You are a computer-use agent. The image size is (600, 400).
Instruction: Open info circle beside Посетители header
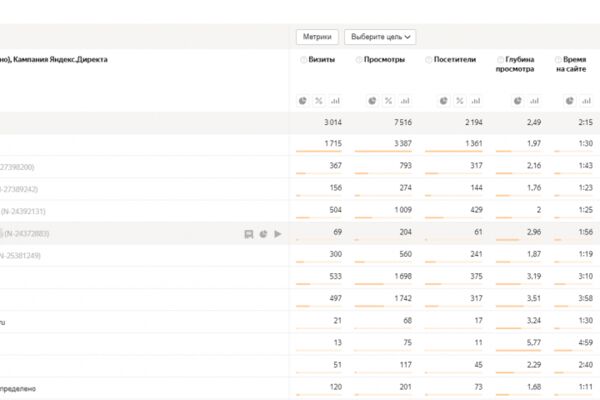[x=429, y=60]
